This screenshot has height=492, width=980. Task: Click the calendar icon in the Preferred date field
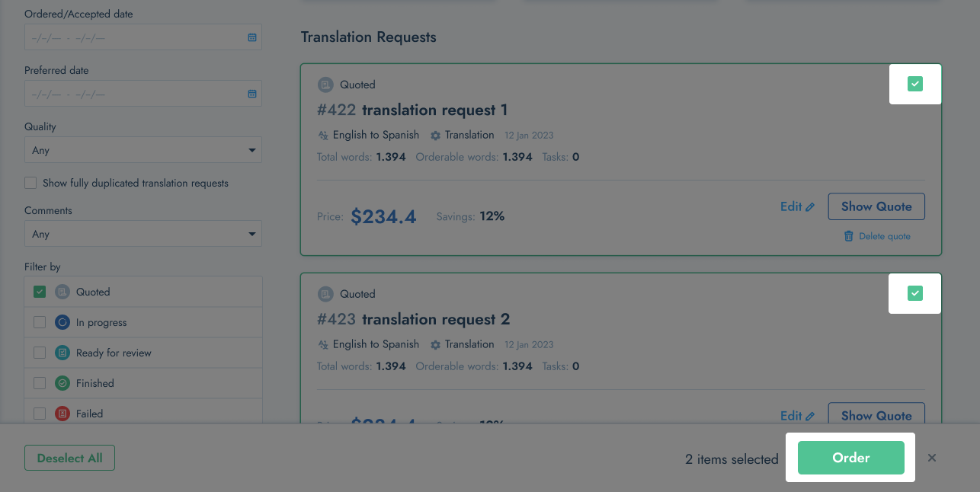[252, 94]
